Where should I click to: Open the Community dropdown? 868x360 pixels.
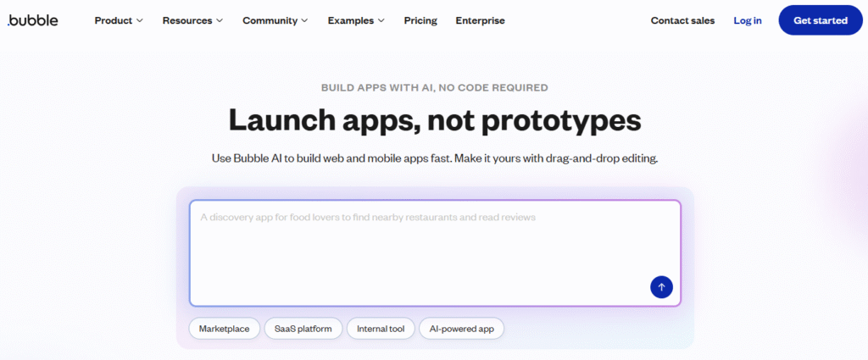pos(275,20)
